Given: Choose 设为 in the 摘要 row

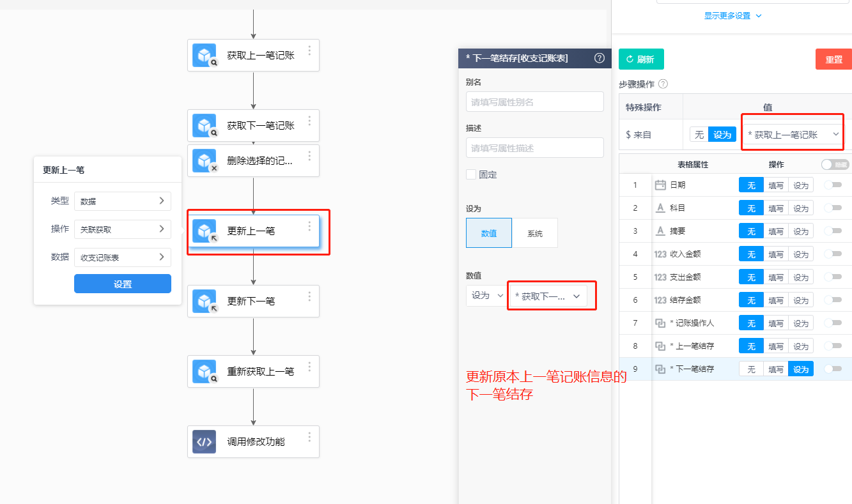Looking at the screenshot, I should [x=801, y=231].
